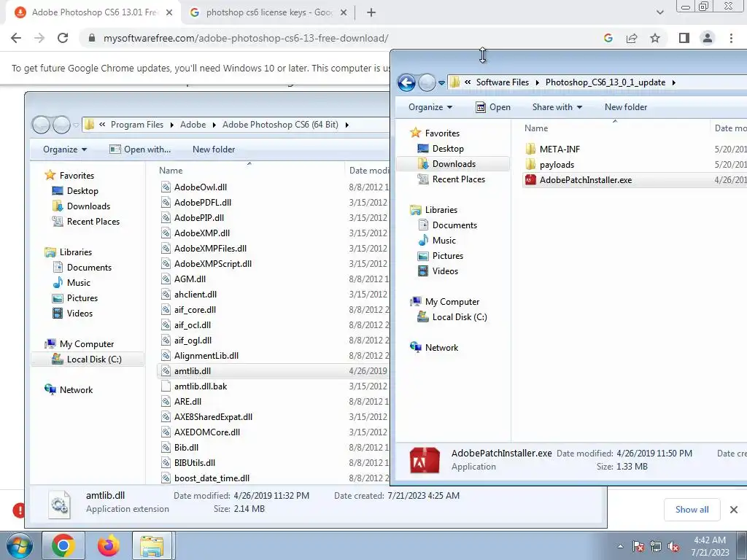Sort by Name column in update window
The width and height of the screenshot is (747, 560).
(x=536, y=128)
